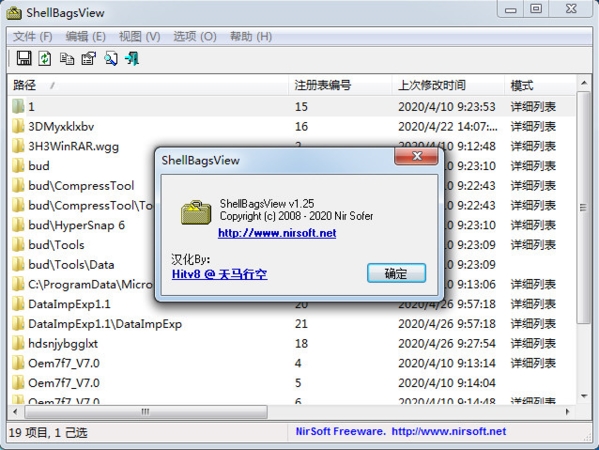Click folder icon of Oem7f7_V7.0 row numbered 5
Viewport: 599px width, 450px height.
(18, 383)
